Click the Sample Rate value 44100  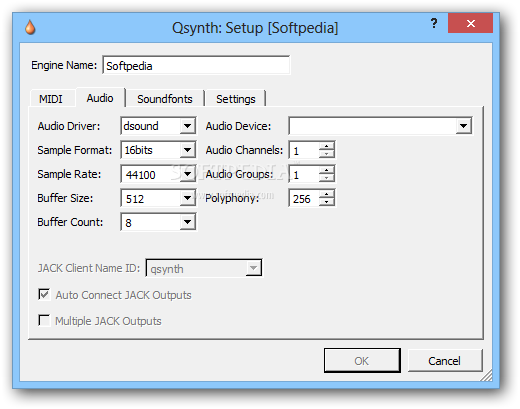tap(141, 175)
